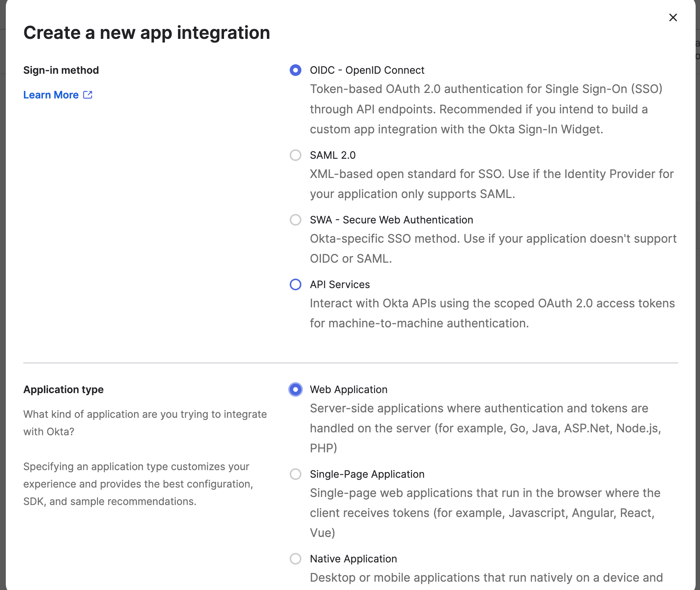Click the Single-Page Application label
The image size is (700, 590).
click(x=367, y=474)
